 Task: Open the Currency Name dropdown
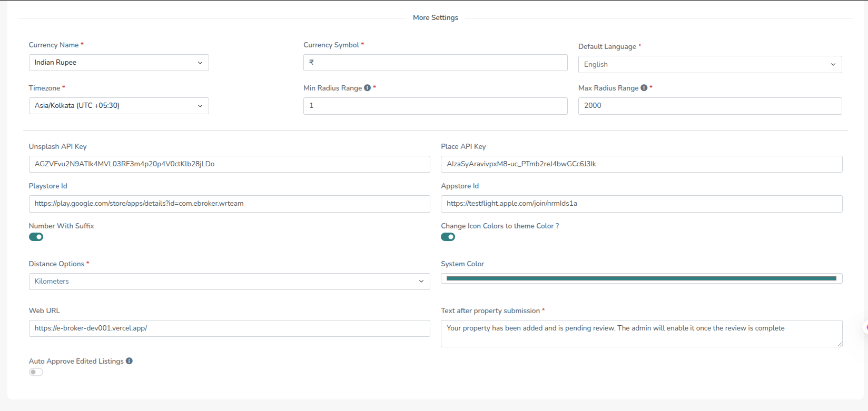click(x=119, y=63)
